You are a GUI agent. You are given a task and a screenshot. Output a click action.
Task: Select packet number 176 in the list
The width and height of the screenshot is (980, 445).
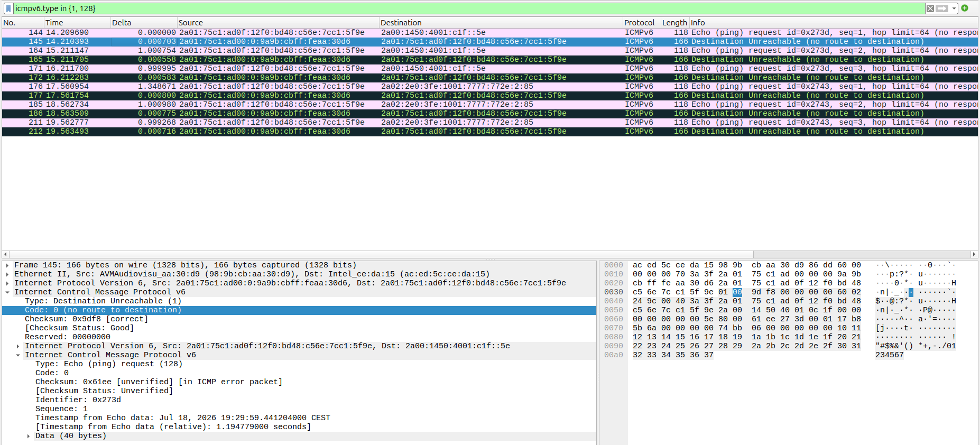pos(489,86)
